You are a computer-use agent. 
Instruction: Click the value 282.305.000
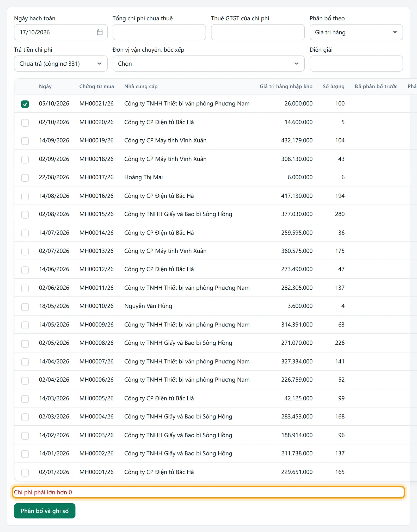(297, 288)
